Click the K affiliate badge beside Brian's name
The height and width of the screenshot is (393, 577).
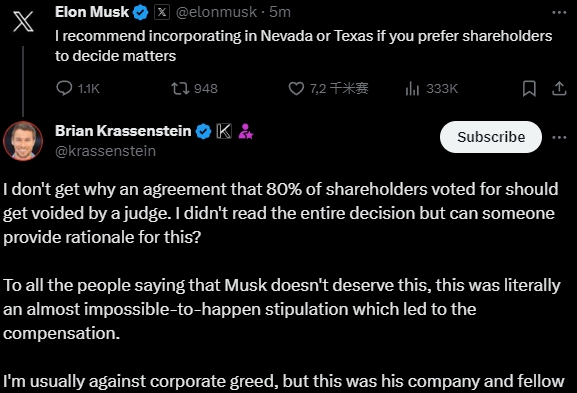[224, 131]
